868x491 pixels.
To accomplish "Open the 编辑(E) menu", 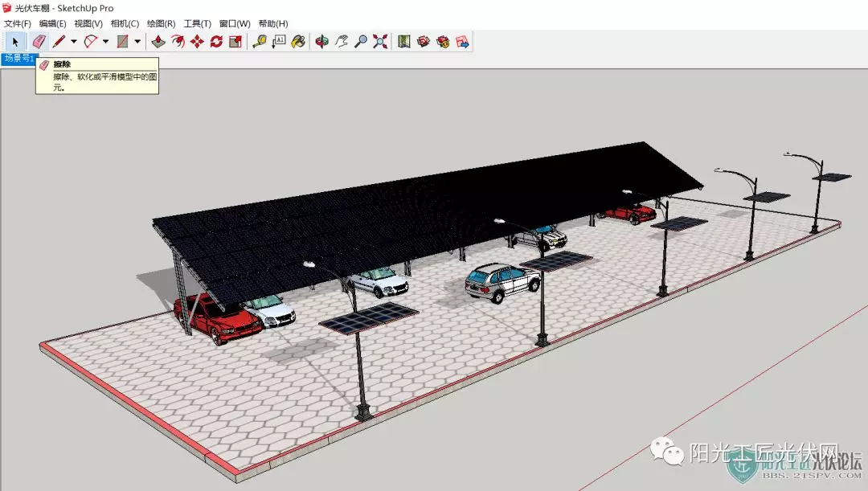I will [52, 23].
